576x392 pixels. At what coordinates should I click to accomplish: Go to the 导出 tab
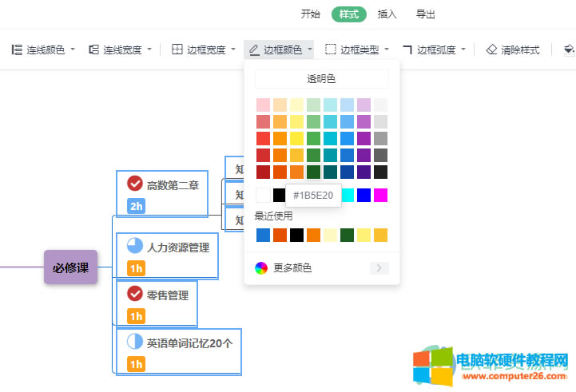pos(426,14)
